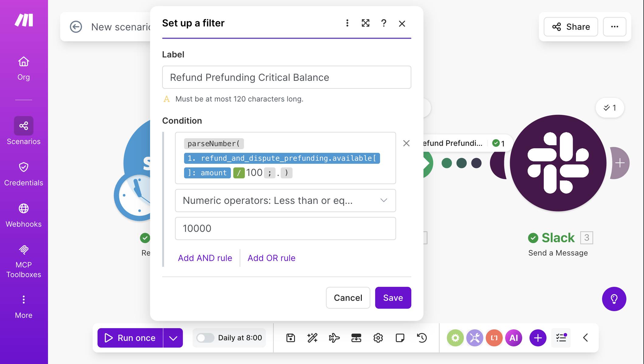Screen dimensions: 644x364
Task: Open the AI assistant icon
Action: (513, 338)
